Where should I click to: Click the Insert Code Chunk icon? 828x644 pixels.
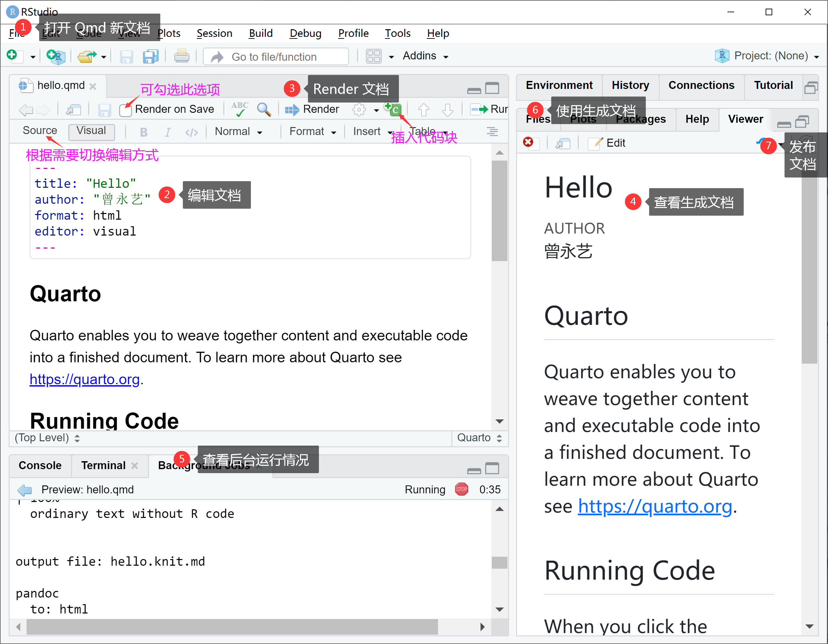392,109
